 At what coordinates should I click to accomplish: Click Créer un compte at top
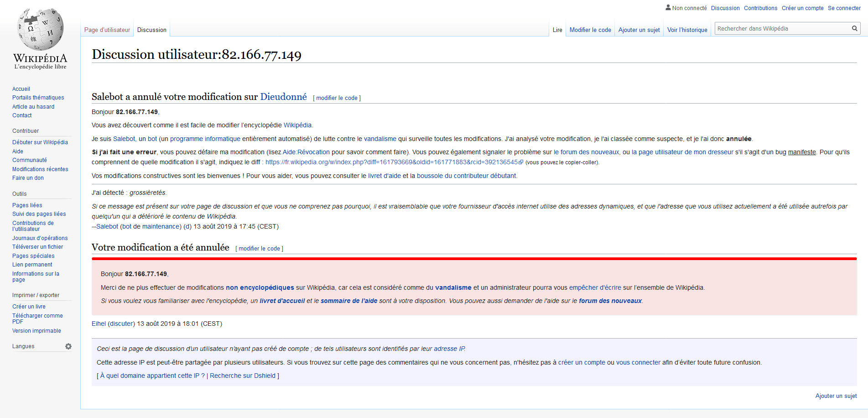pyautogui.click(x=803, y=8)
